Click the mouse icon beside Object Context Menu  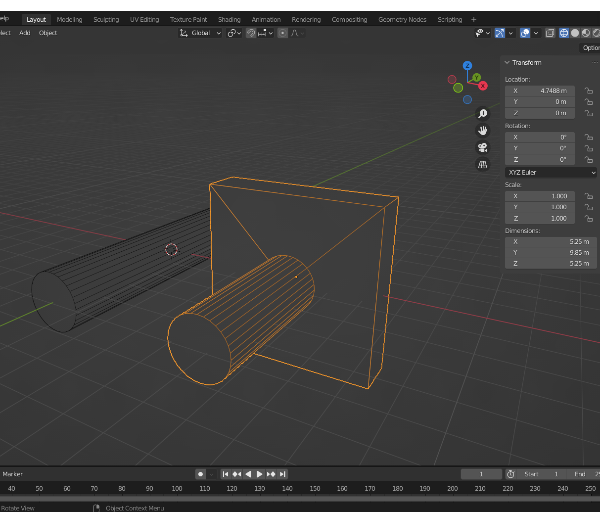click(96, 508)
